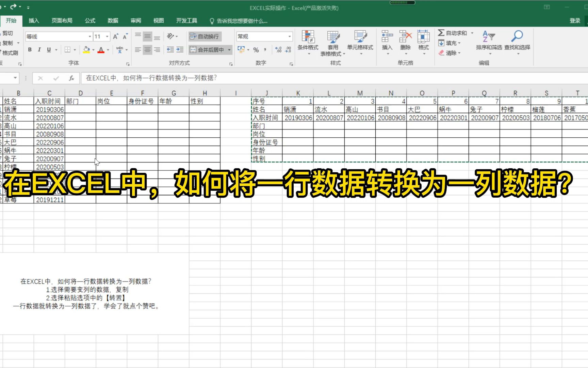
Task: Decrease indent icon
Action: click(170, 50)
